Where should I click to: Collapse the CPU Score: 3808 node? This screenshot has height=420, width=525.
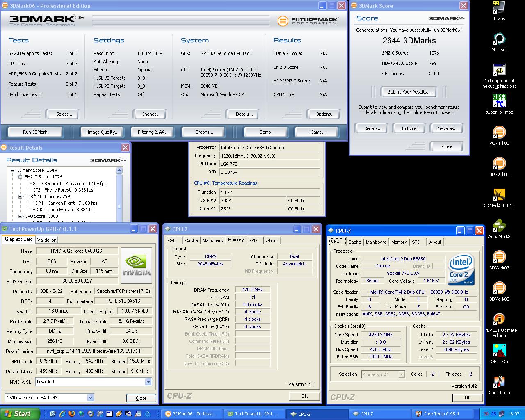[21, 216]
